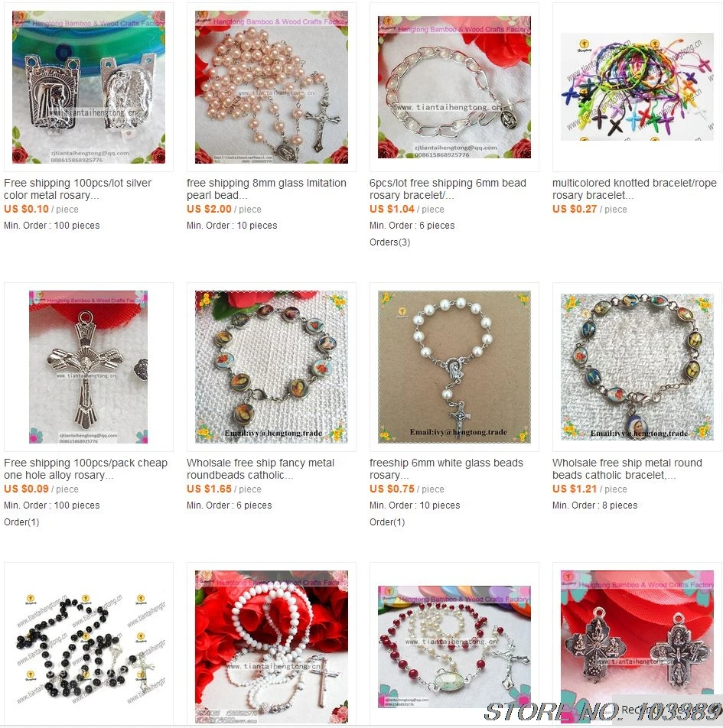723x728 pixels.
Task: Open 'freeship 6mm white glass beads rosary' link
Action: [x=446, y=469]
